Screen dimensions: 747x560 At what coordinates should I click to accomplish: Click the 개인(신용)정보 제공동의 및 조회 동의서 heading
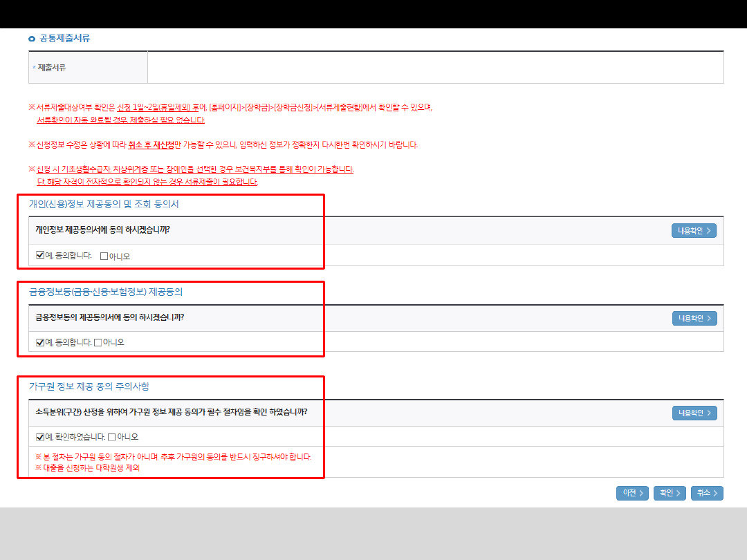pos(104,205)
